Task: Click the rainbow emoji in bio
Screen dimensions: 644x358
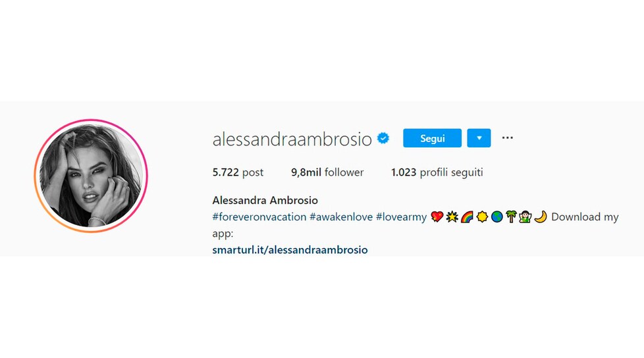Action: (467, 217)
